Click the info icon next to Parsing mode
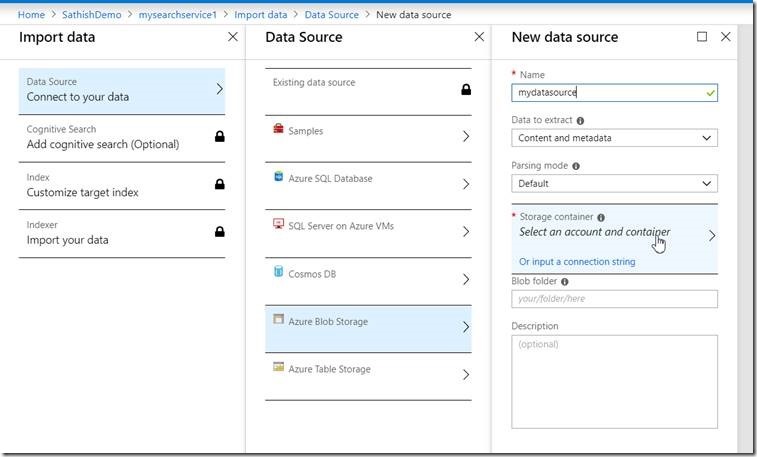The height and width of the screenshot is (457, 757). 575,166
